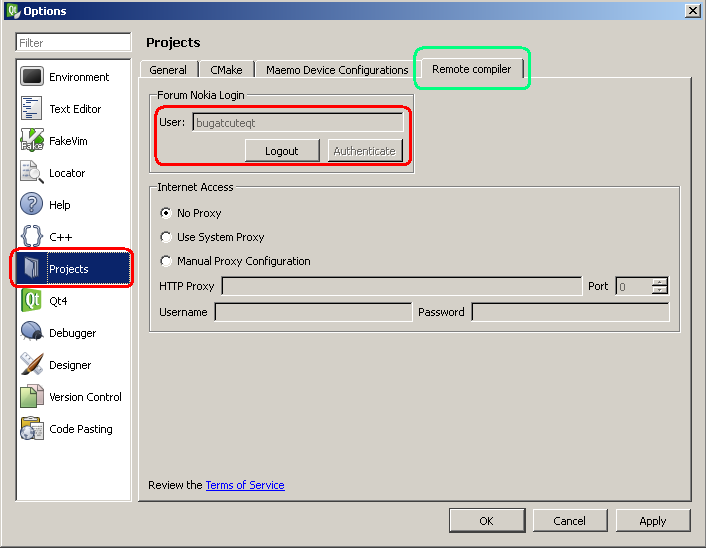Click the Qt logo in title bar

click(13, 11)
